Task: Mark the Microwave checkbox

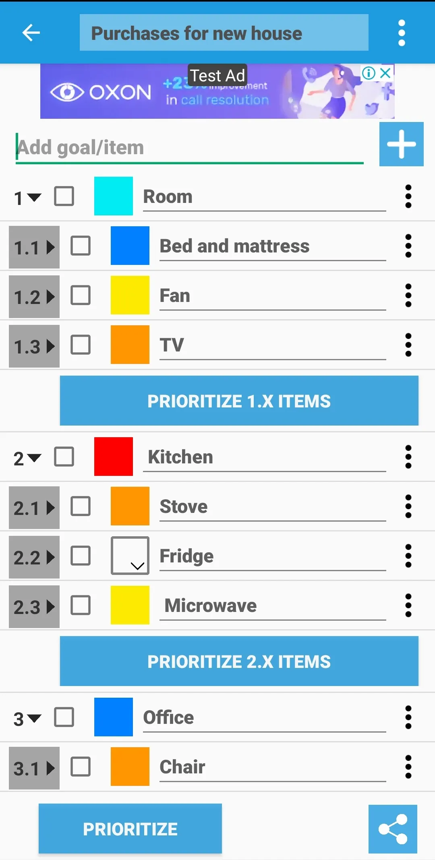Action: tap(81, 606)
